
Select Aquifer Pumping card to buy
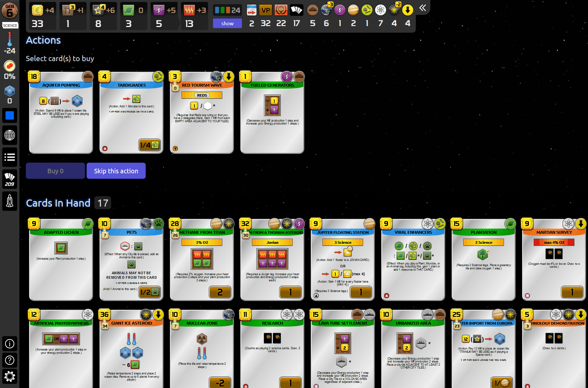click(x=61, y=113)
